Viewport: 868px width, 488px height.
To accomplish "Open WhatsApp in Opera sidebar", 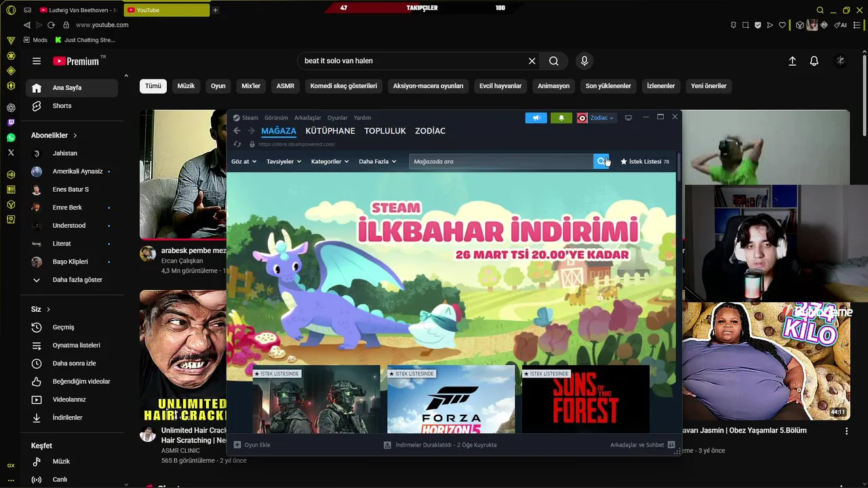I will (11, 138).
